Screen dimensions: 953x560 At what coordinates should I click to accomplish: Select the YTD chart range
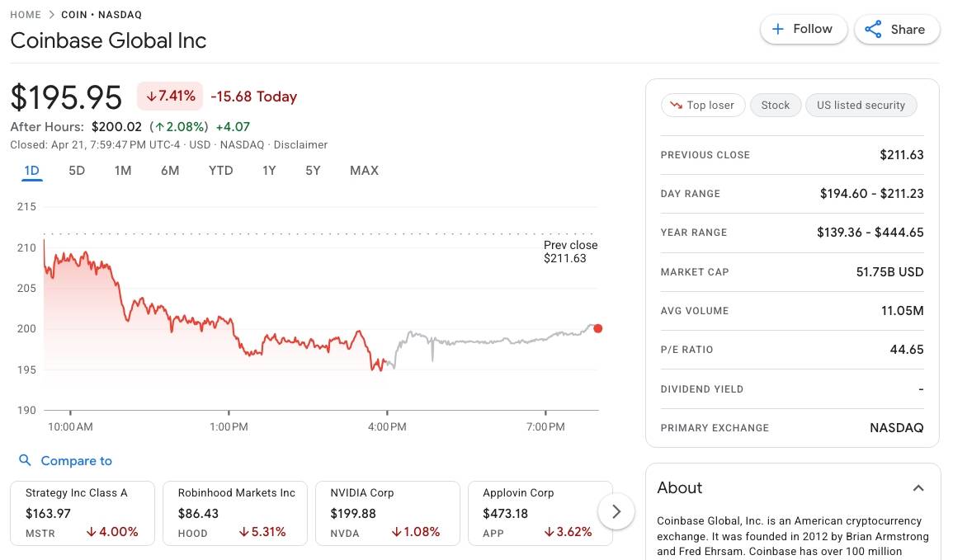(220, 170)
